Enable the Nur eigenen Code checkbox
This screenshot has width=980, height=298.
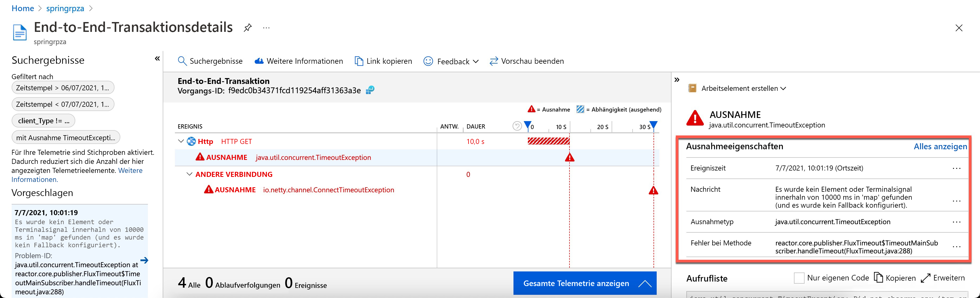(x=799, y=278)
